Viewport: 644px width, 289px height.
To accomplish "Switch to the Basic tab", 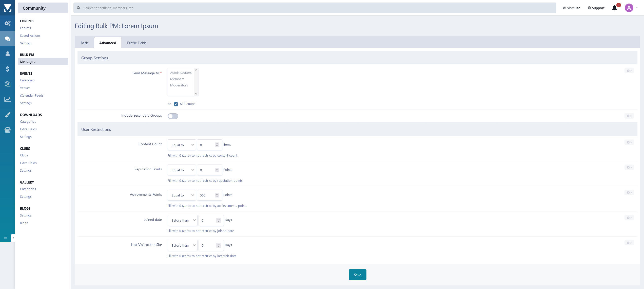I will (x=85, y=43).
